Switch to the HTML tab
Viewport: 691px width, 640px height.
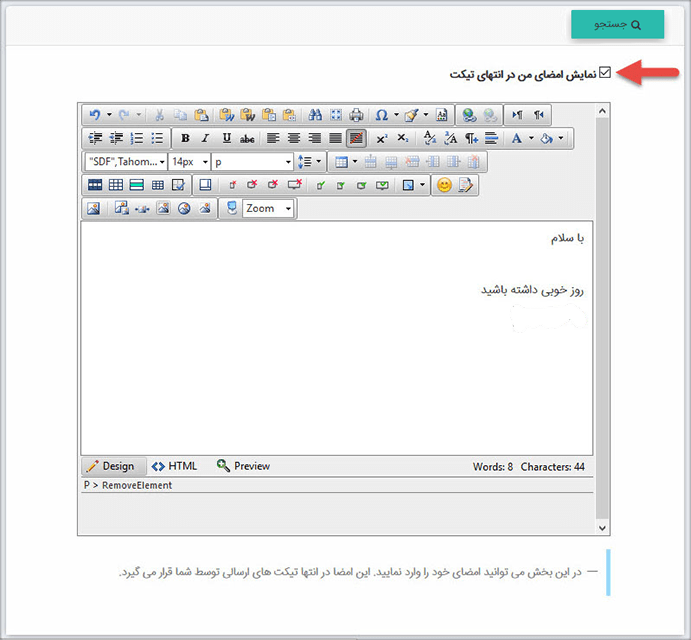point(174,466)
